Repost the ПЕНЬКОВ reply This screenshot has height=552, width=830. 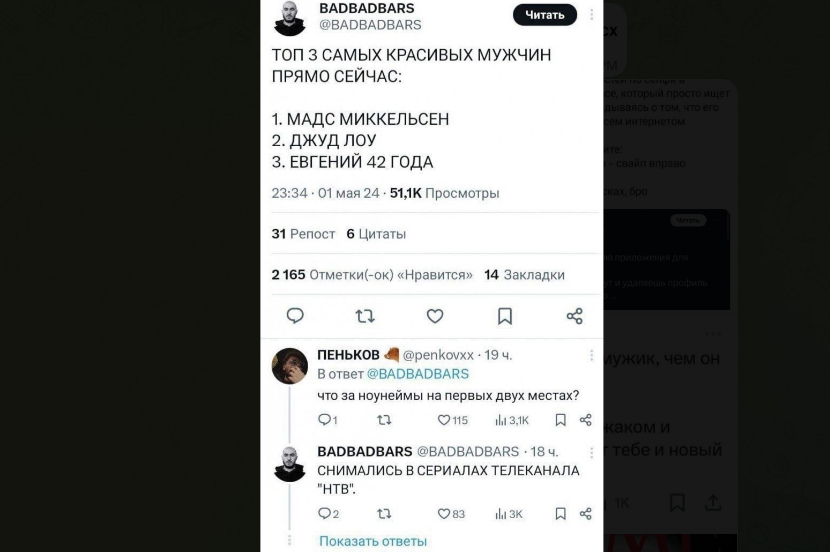point(384,420)
